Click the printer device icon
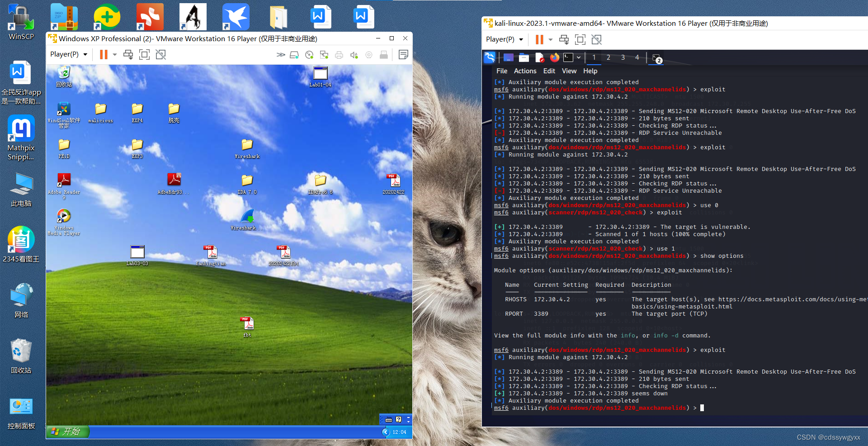 [339, 55]
